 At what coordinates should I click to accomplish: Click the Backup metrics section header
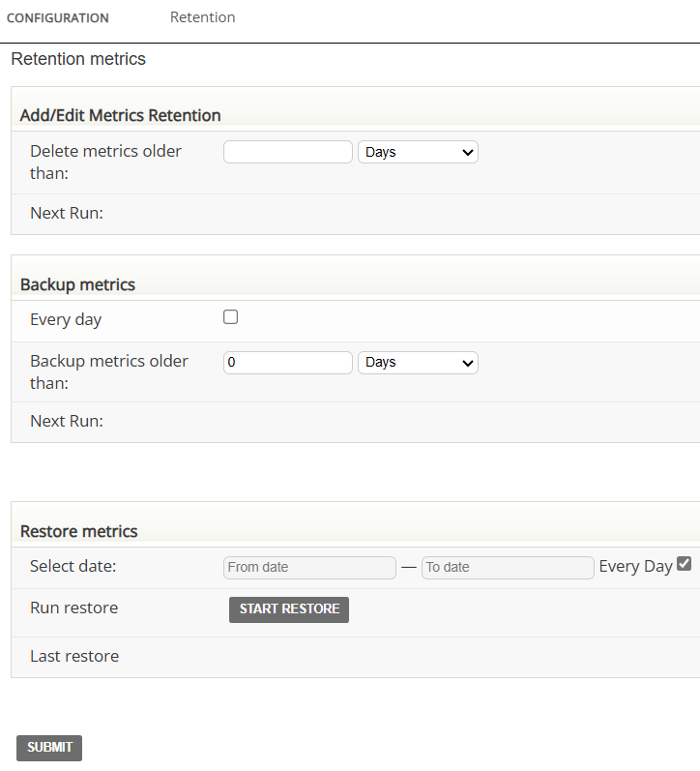(x=77, y=284)
